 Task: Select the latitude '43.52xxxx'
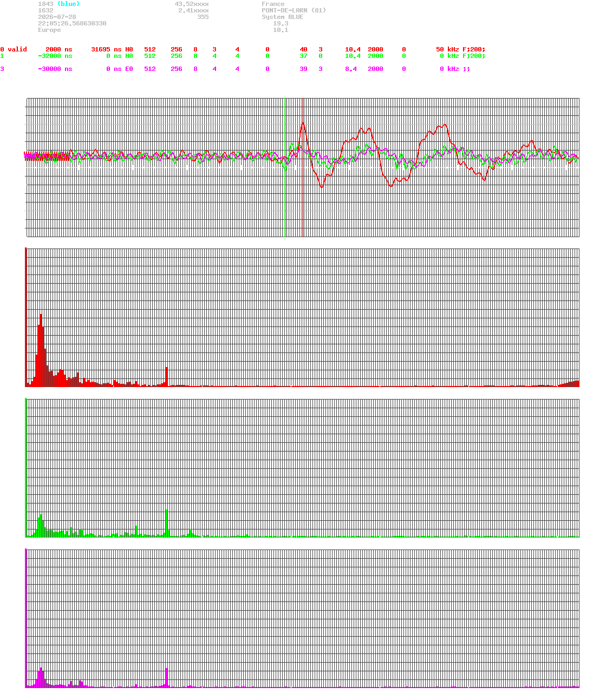pos(192,4)
